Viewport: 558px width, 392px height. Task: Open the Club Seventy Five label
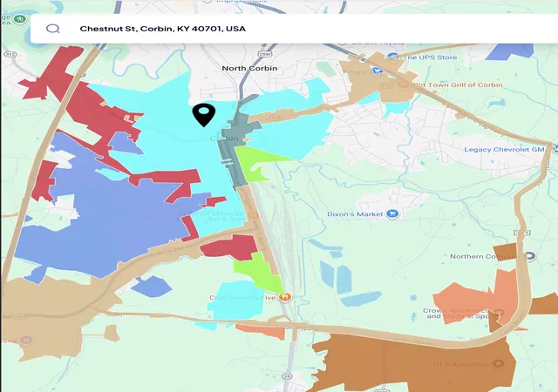(242, 297)
